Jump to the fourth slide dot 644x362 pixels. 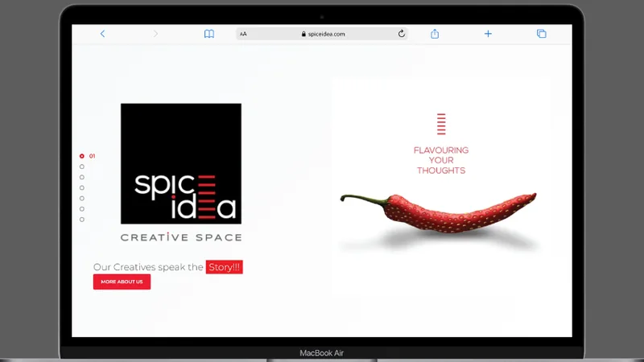[x=82, y=188]
